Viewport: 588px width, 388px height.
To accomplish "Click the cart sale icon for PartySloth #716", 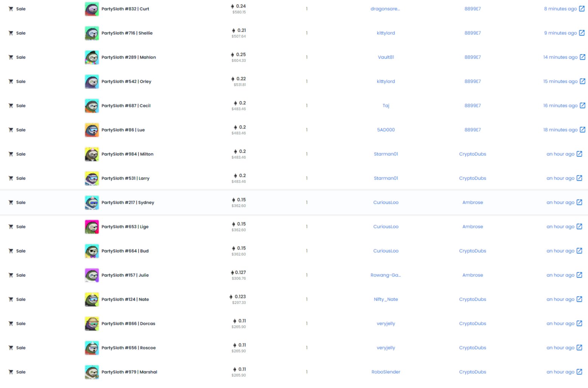I will [x=11, y=33].
